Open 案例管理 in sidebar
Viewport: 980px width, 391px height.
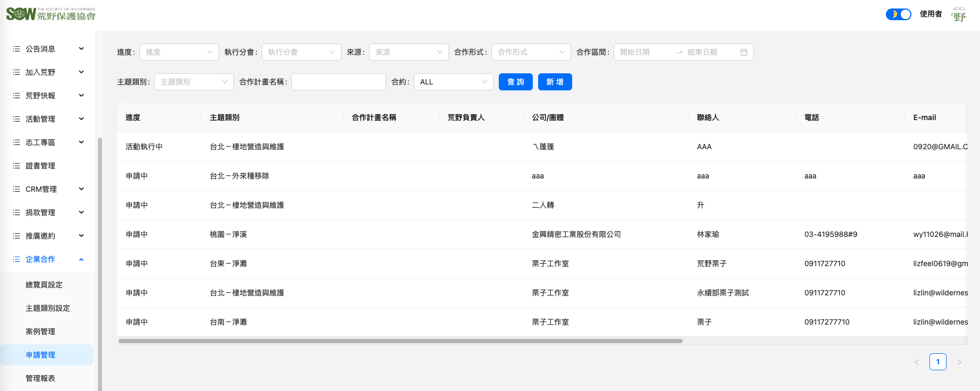click(x=40, y=331)
